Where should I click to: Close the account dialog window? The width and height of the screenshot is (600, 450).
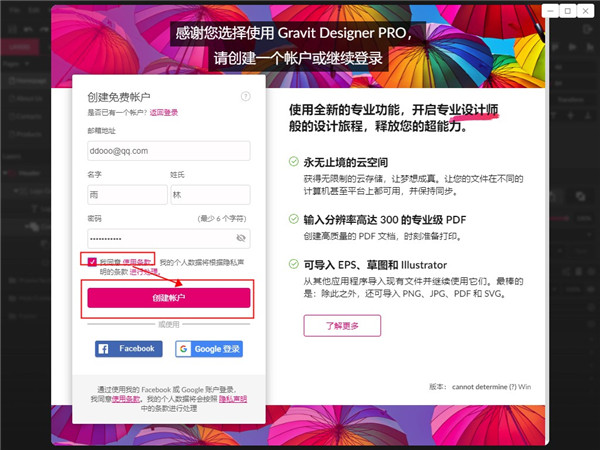585,11
